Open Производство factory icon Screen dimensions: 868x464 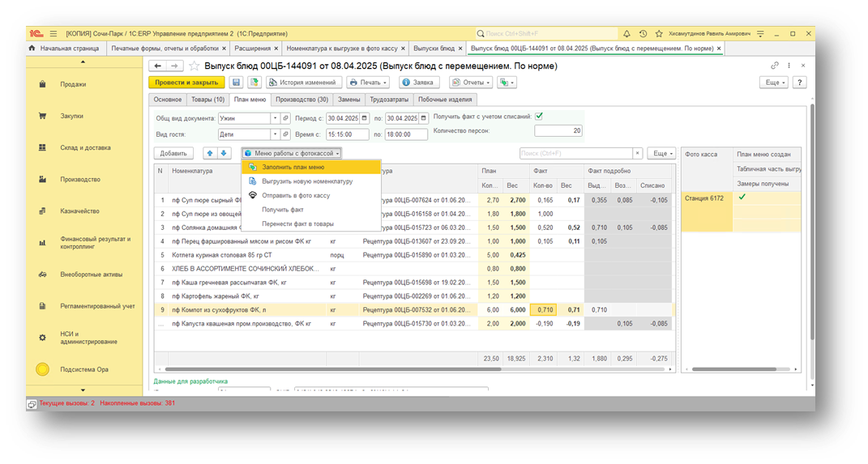[x=43, y=179]
